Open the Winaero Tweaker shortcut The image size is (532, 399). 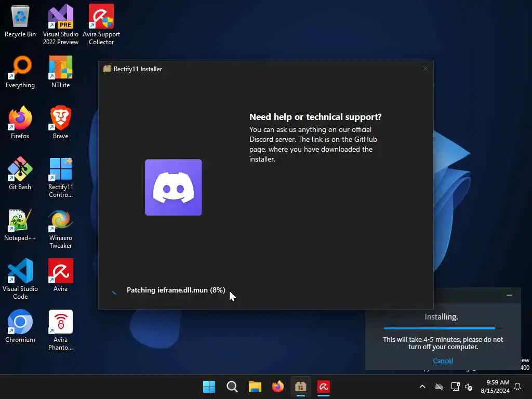pos(60,229)
